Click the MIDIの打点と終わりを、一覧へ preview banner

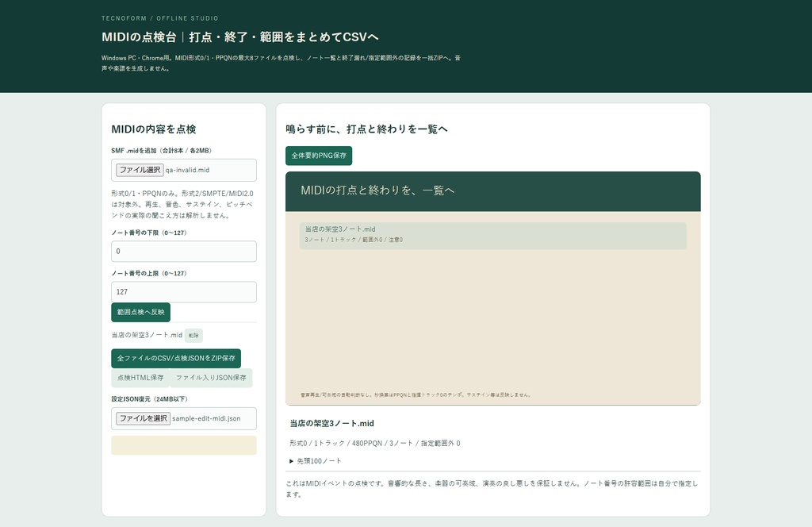coord(493,191)
